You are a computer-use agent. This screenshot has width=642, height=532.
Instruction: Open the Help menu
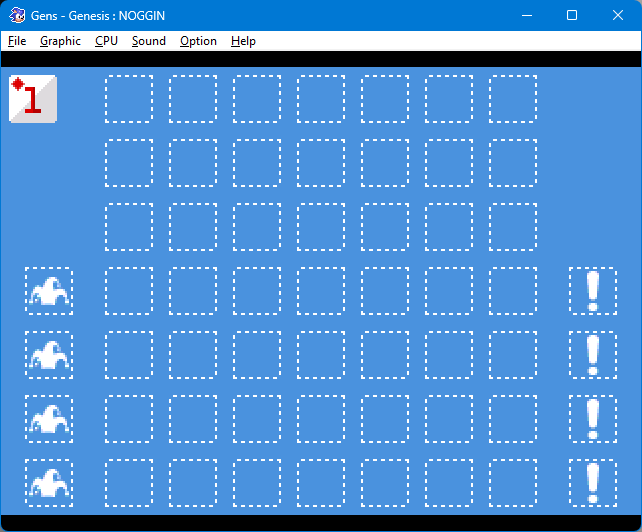[243, 41]
